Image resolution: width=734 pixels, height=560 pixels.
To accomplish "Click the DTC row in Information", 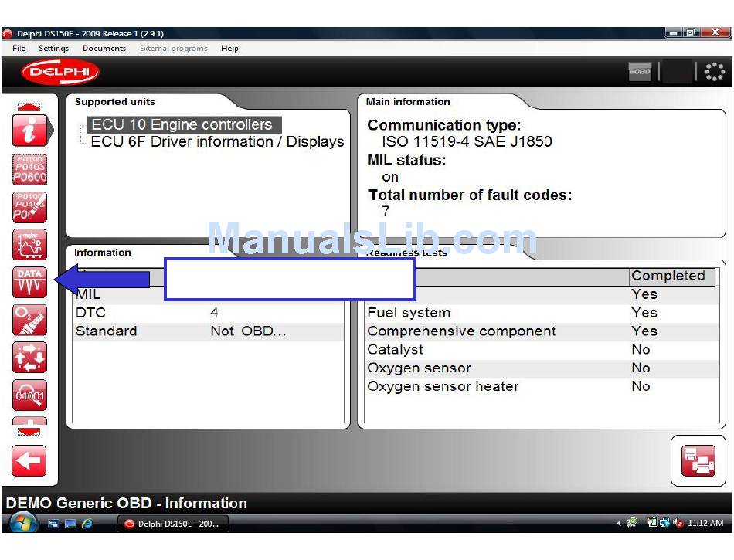I will click(209, 313).
